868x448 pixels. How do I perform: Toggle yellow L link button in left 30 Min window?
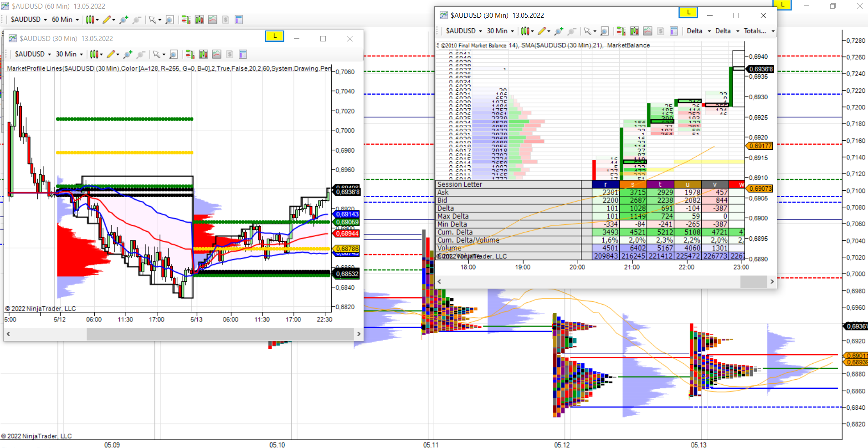[x=274, y=36]
